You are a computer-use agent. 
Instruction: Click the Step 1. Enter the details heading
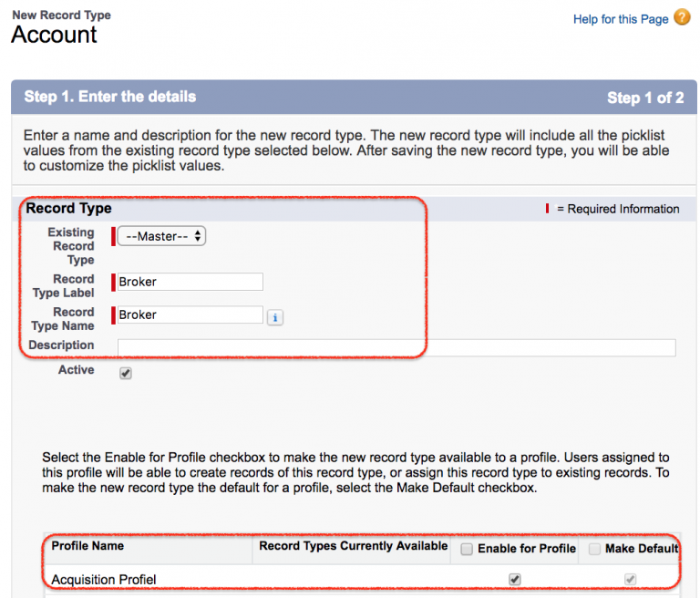pyautogui.click(x=109, y=97)
